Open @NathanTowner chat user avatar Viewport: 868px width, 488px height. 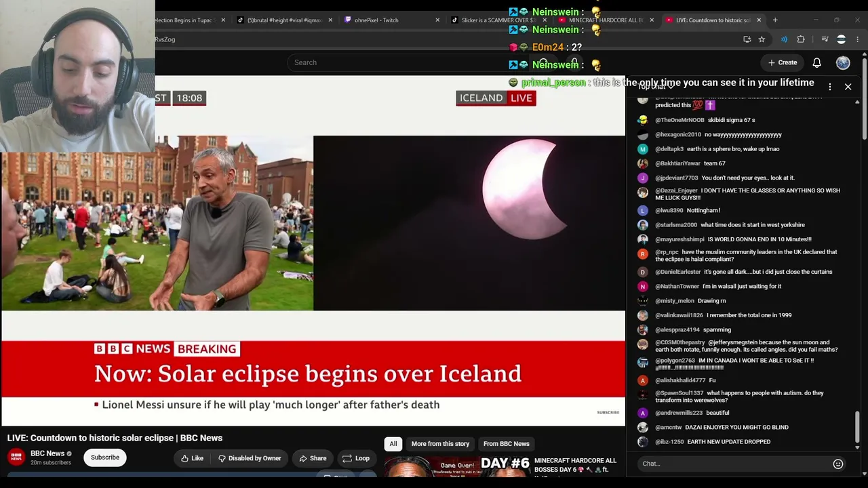point(643,287)
